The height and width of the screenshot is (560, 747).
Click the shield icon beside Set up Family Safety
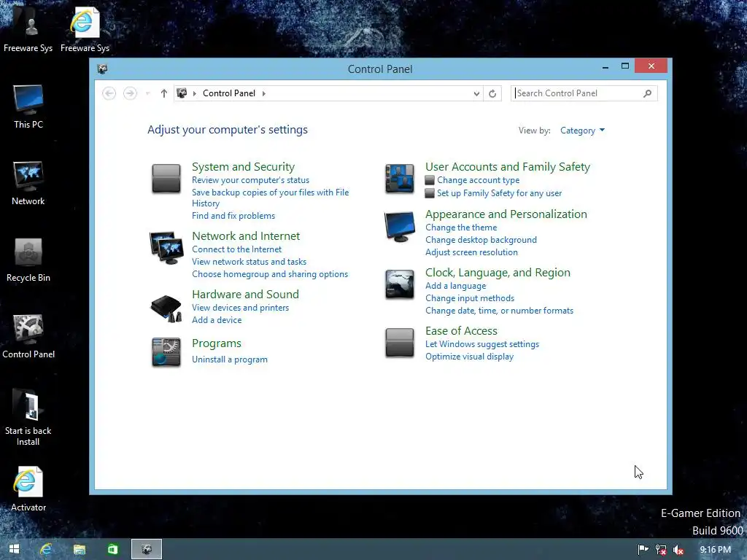(430, 192)
